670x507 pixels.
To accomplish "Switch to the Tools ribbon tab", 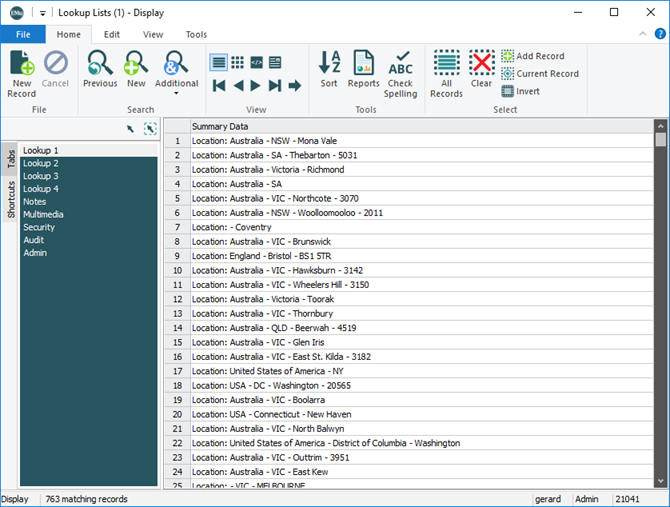I will pyautogui.click(x=196, y=34).
